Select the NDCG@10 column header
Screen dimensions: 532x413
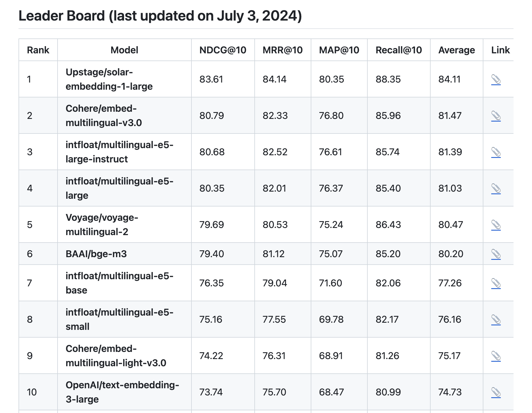pyautogui.click(x=223, y=50)
